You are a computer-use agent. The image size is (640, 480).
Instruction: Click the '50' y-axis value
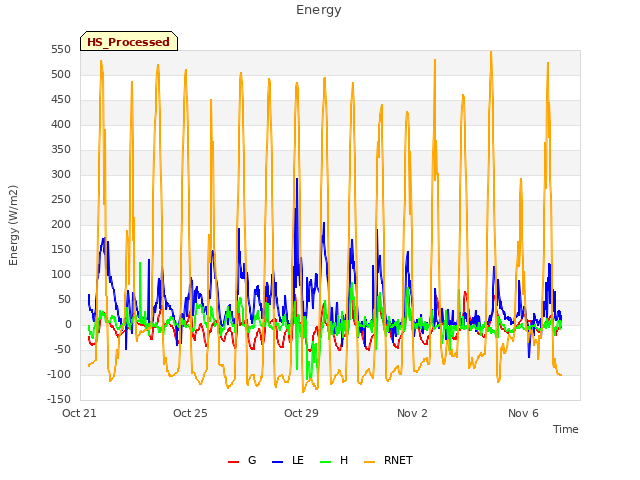coord(65,300)
